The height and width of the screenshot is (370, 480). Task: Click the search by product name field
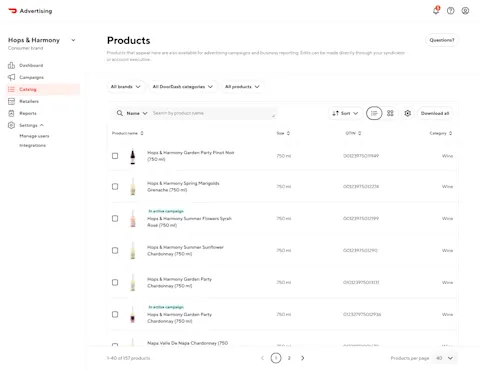(x=213, y=113)
